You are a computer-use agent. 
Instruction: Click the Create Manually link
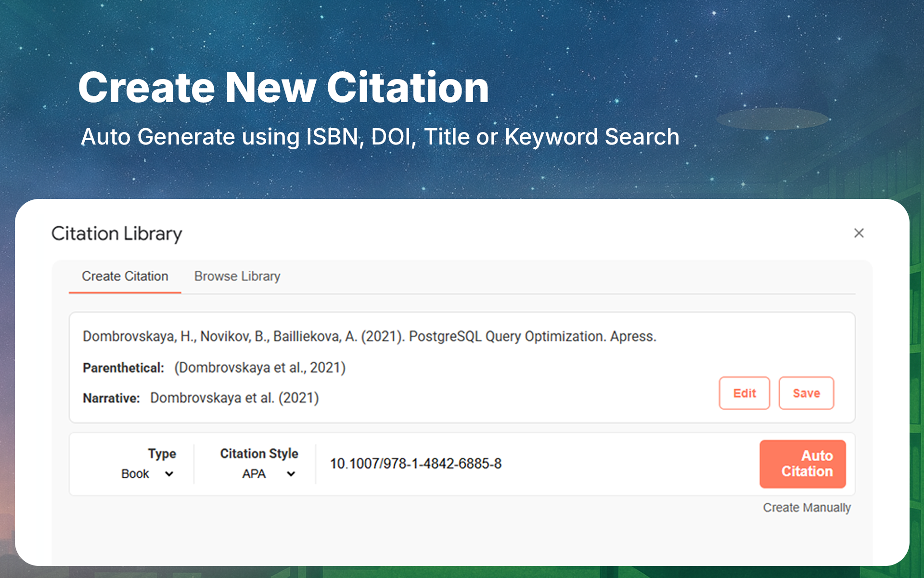pos(807,508)
